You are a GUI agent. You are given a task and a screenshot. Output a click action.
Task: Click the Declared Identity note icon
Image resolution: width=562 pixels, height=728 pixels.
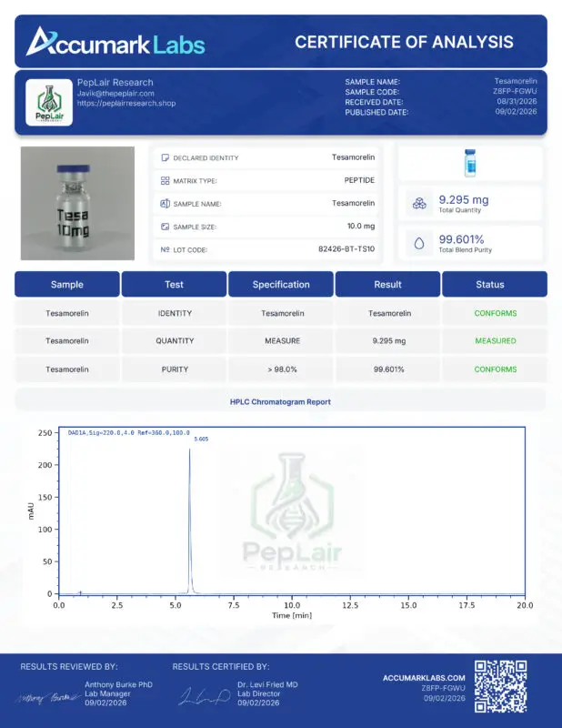[165, 157]
